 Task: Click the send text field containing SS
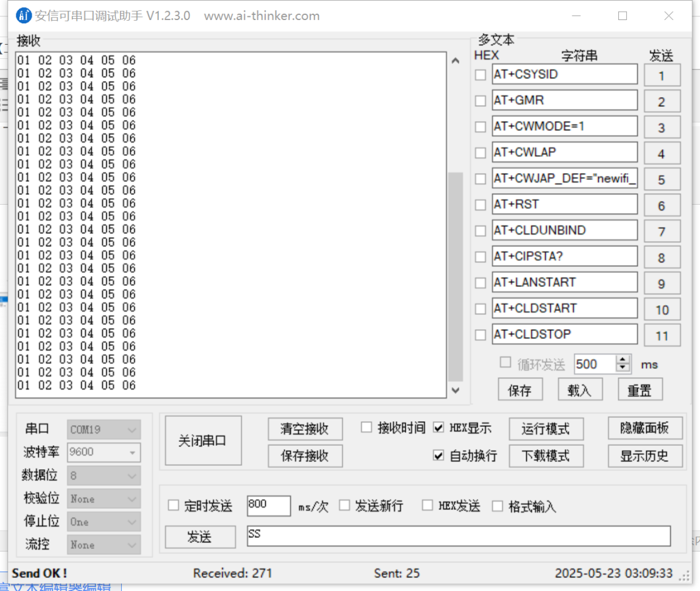(x=459, y=536)
